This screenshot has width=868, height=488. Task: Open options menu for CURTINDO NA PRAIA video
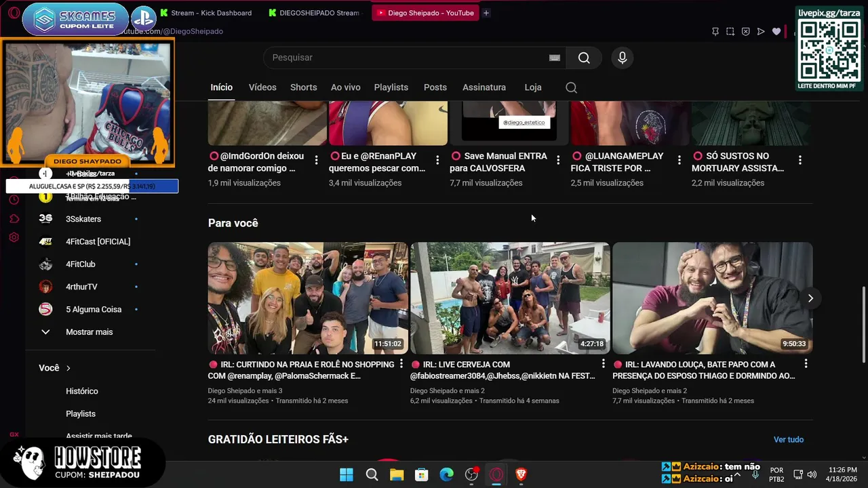(x=401, y=364)
